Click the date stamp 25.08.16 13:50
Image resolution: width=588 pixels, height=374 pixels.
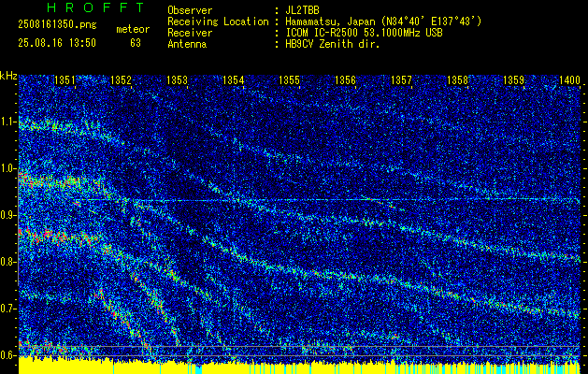click(57, 43)
